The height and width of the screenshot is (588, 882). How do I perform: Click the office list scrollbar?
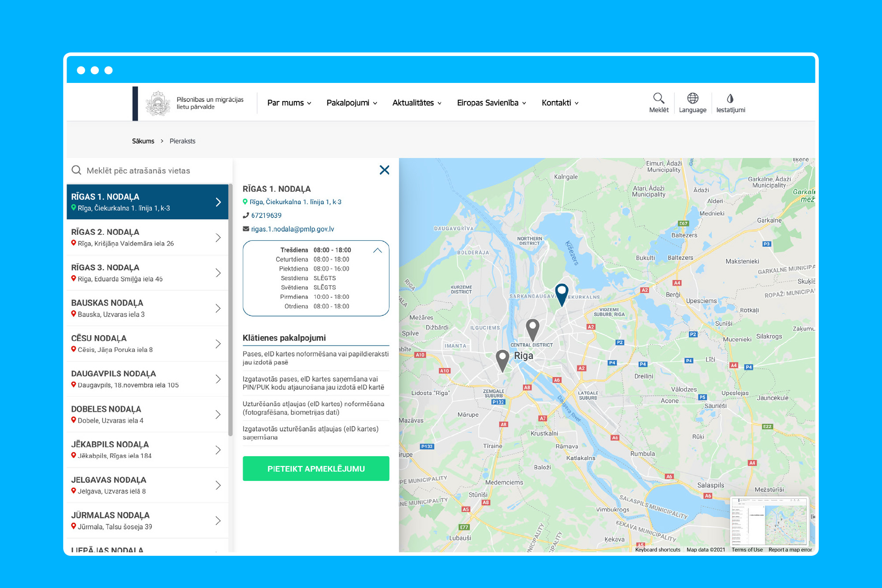click(x=230, y=309)
